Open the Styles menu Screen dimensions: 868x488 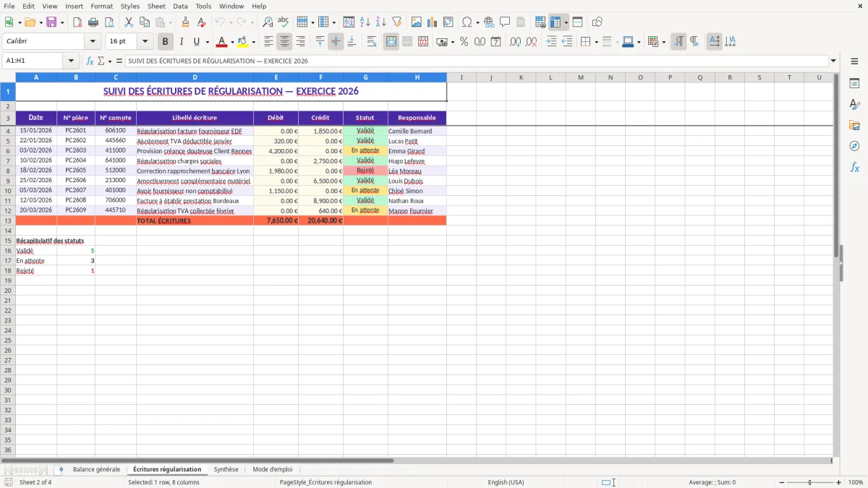(x=130, y=6)
